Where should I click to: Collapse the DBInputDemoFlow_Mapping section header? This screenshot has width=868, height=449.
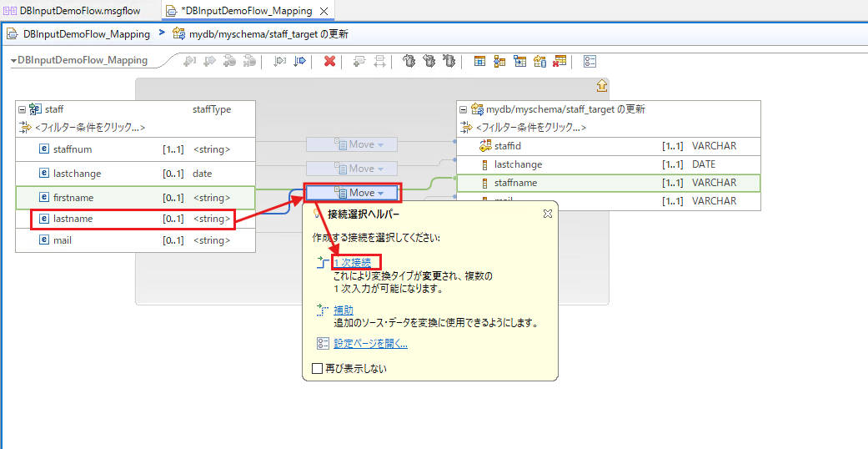[x=14, y=60]
